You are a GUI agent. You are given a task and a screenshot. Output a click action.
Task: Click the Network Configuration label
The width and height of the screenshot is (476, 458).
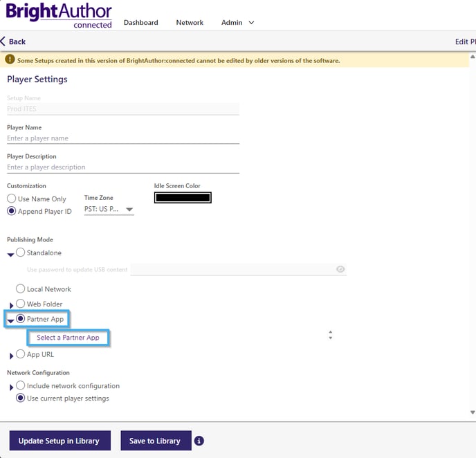tap(38, 373)
